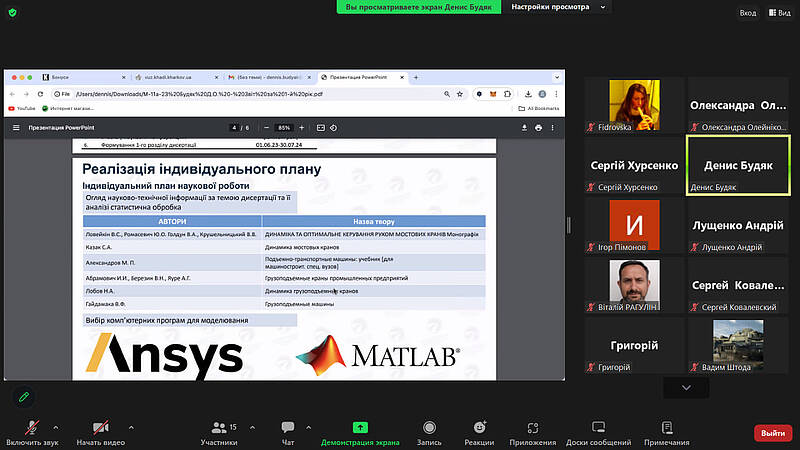This screenshot has width=800, height=450.
Task: Click the red Выйти leave button
Action: [x=773, y=433]
